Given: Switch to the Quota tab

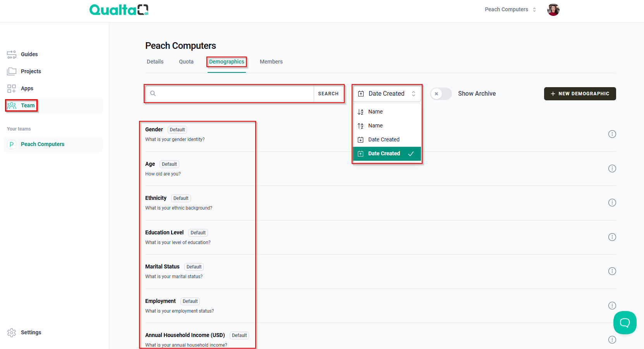Looking at the screenshot, I should [186, 62].
